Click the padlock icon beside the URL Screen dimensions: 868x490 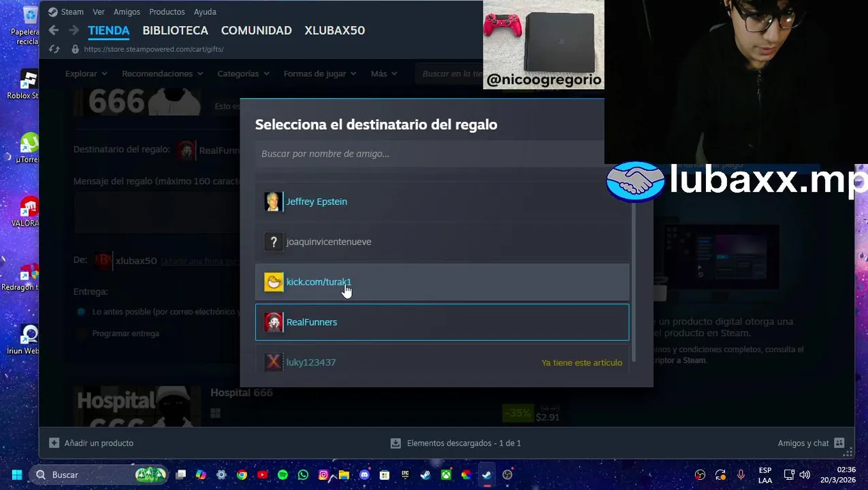pos(75,49)
